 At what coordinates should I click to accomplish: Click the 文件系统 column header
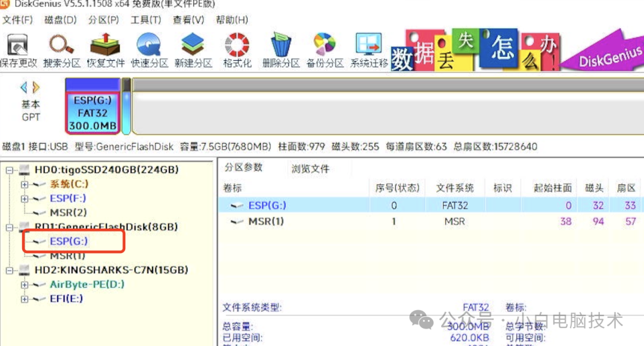(x=454, y=188)
